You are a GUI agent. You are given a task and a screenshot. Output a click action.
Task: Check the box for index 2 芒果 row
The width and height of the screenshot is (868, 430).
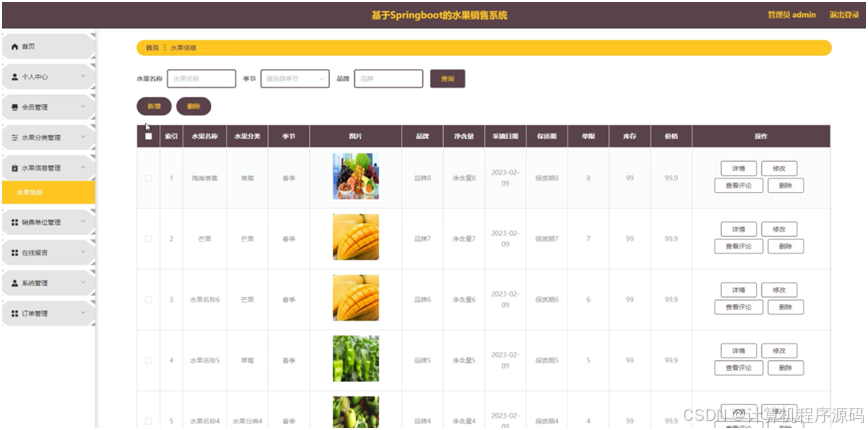point(148,239)
